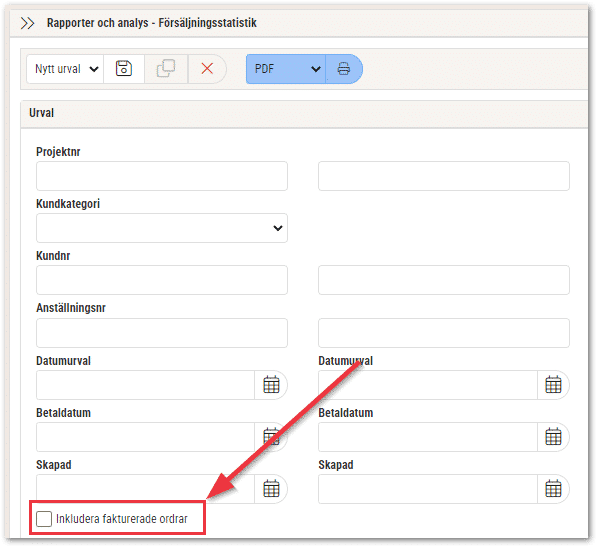Image resolution: width=597 pixels, height=547 pixels.
Task: Open the right Skapad calendar picker
Action: click(x=553, y=489)
